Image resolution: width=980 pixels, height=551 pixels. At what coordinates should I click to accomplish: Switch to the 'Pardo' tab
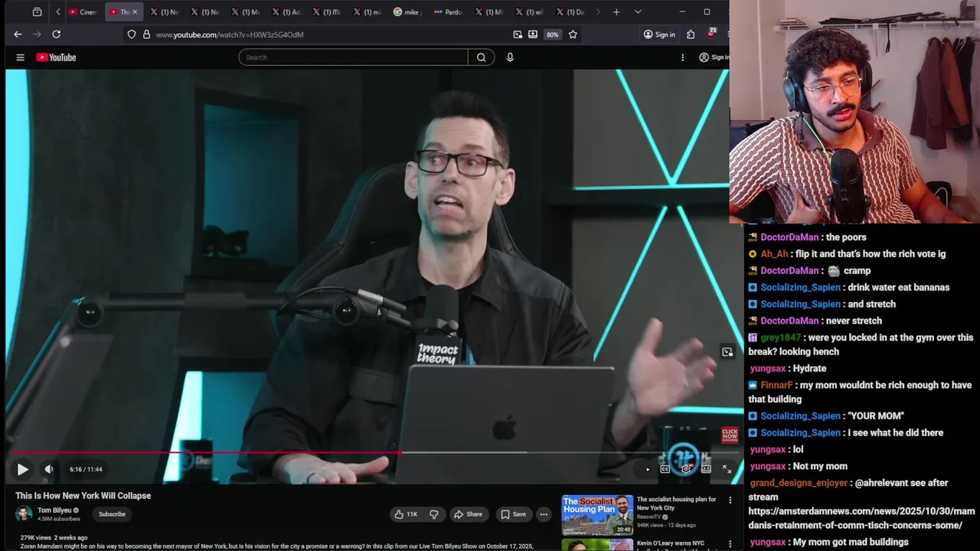[448, 12]
